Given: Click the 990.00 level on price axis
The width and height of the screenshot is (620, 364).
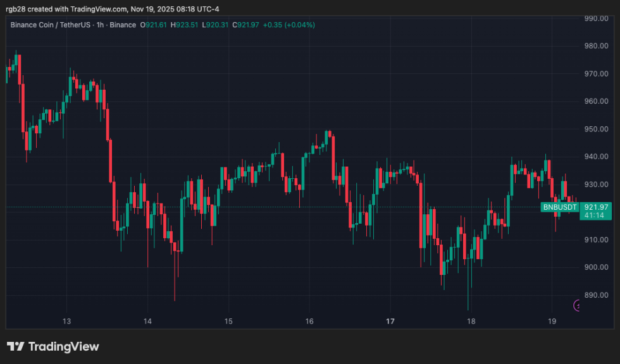Looking at the screenshot, I should 595,18.
